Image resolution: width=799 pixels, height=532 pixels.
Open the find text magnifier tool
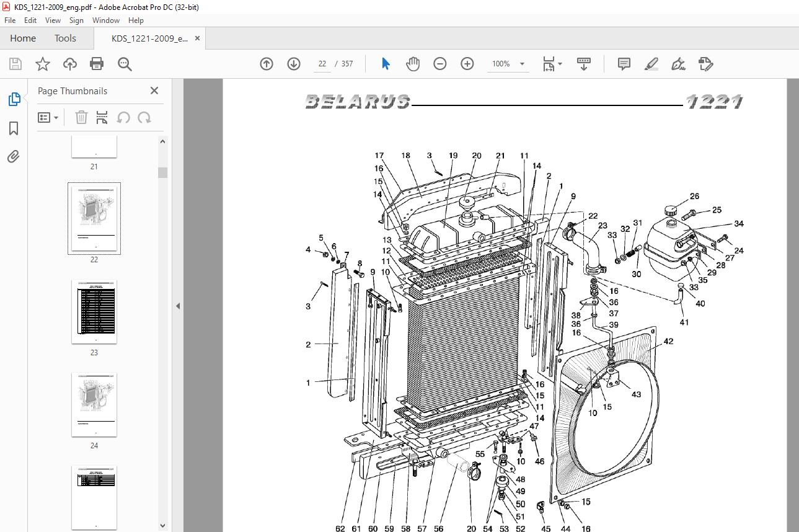(125, 64)
